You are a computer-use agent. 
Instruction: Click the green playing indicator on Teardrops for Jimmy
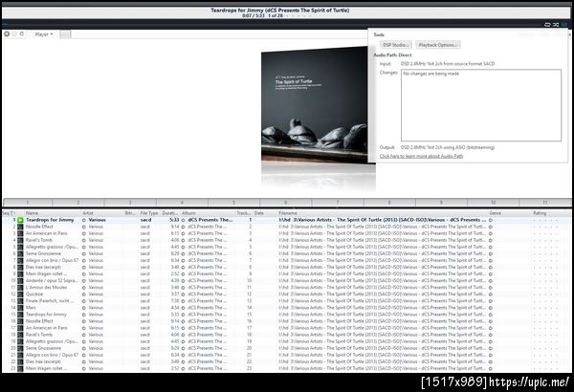20,220
